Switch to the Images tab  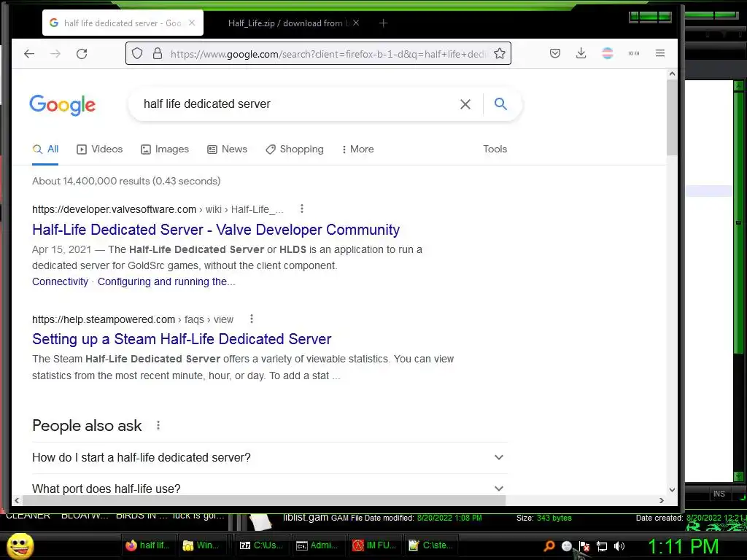tap(165, 149)
